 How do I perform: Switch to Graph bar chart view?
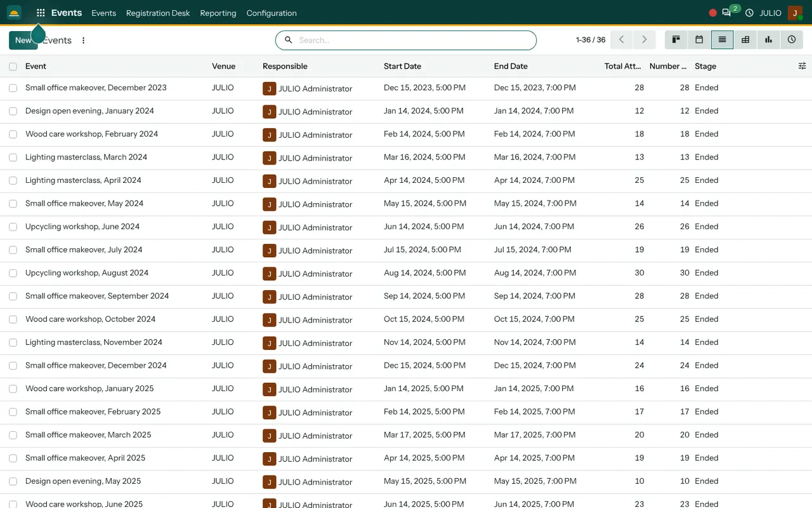pyautogui.click(x=768, y=39)
